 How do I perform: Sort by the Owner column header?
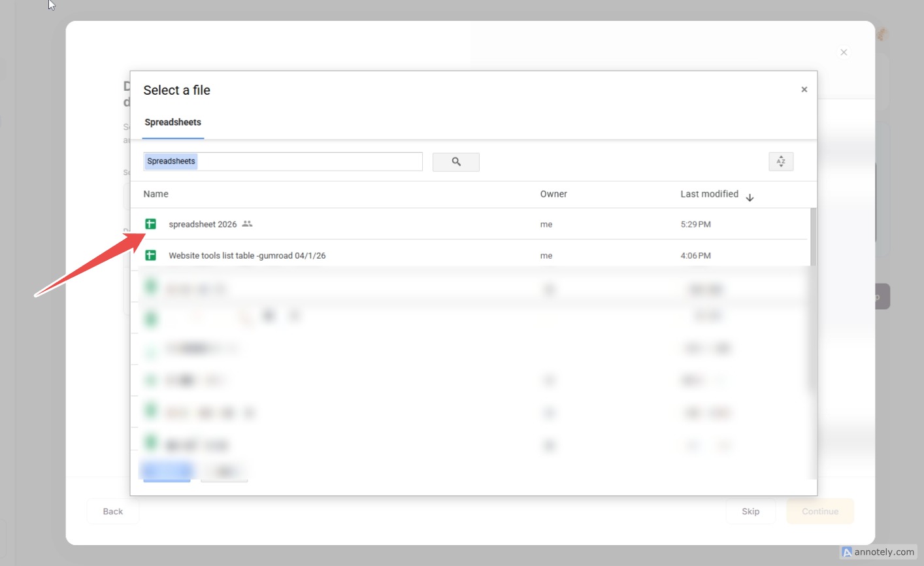pyautogui.click(x=553, y=194)
